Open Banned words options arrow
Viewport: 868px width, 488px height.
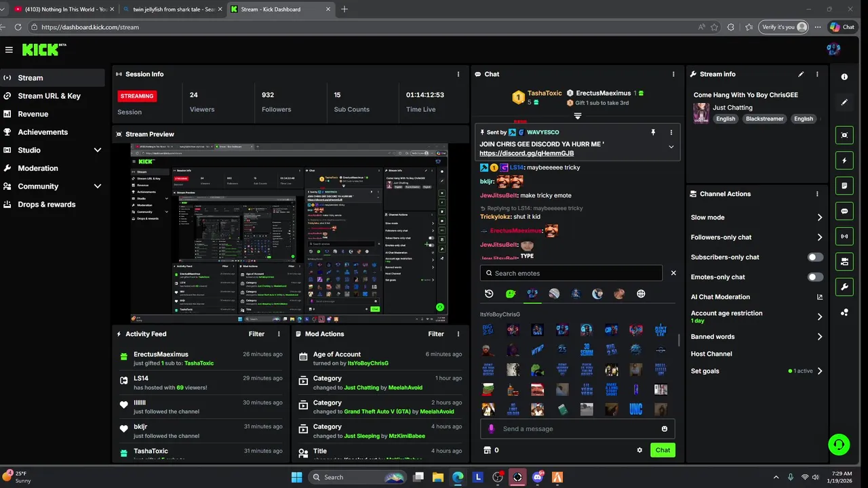pos(819,337)
